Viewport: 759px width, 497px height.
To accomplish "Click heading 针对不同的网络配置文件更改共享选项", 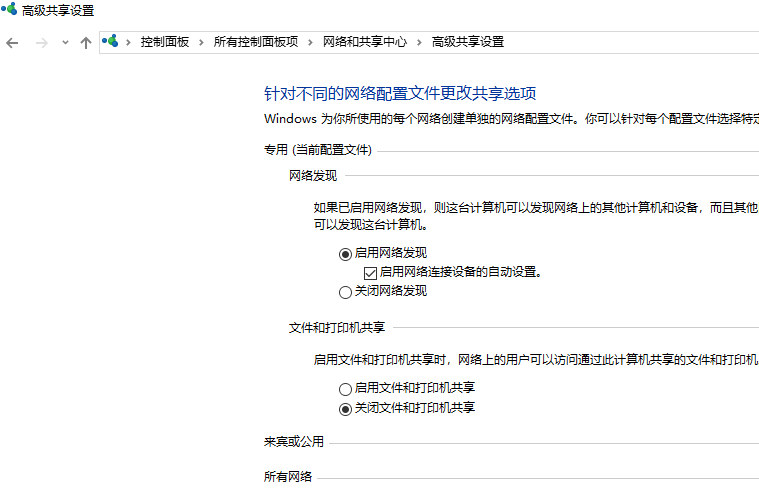I will [400, 93].
